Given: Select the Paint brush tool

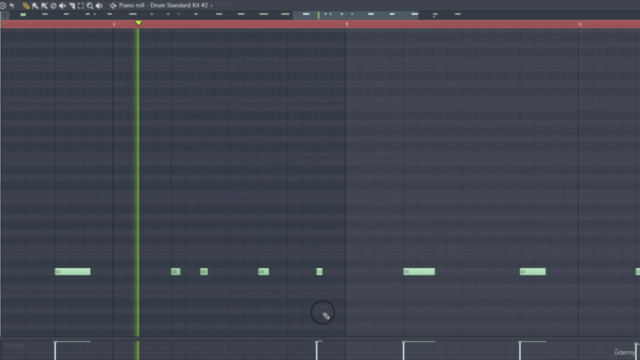Looking at the screenshot, I should tap(35, 6).
